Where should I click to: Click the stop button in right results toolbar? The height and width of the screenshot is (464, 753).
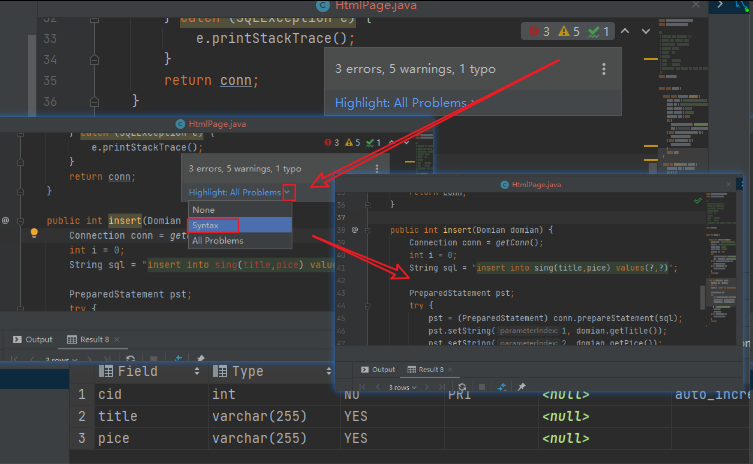coord(482,387)
